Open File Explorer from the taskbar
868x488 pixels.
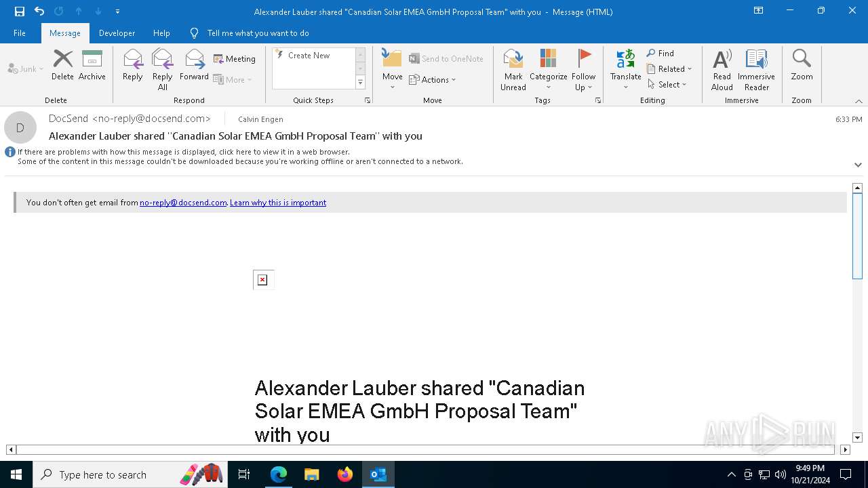(312, 474)
